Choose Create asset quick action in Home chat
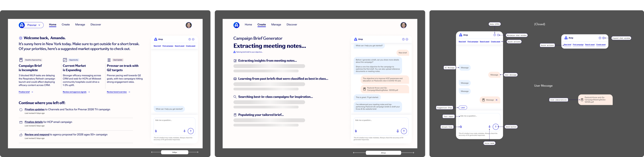Image resolution: width=644 pixels, height=157 pixels. 190,46
